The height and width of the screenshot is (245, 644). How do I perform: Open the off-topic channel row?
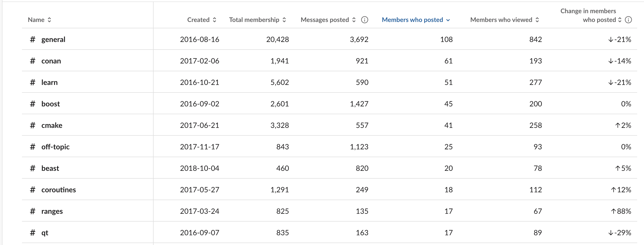pos(330,146)
